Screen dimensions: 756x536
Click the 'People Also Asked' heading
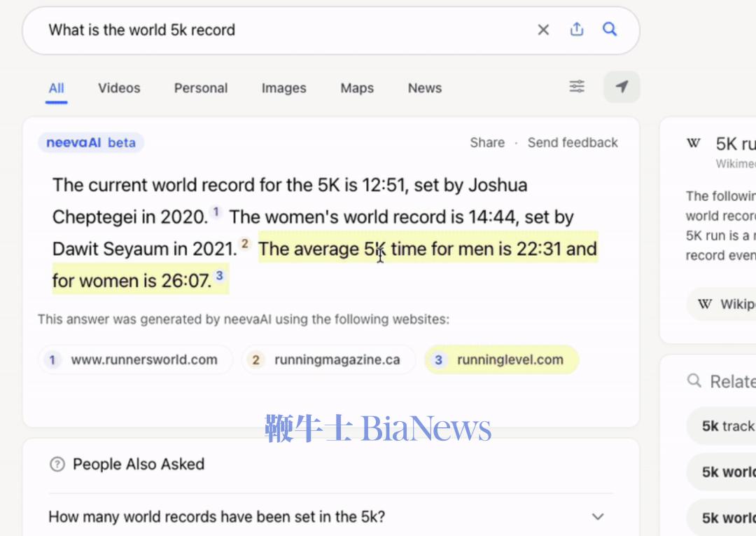pos(139,464)
